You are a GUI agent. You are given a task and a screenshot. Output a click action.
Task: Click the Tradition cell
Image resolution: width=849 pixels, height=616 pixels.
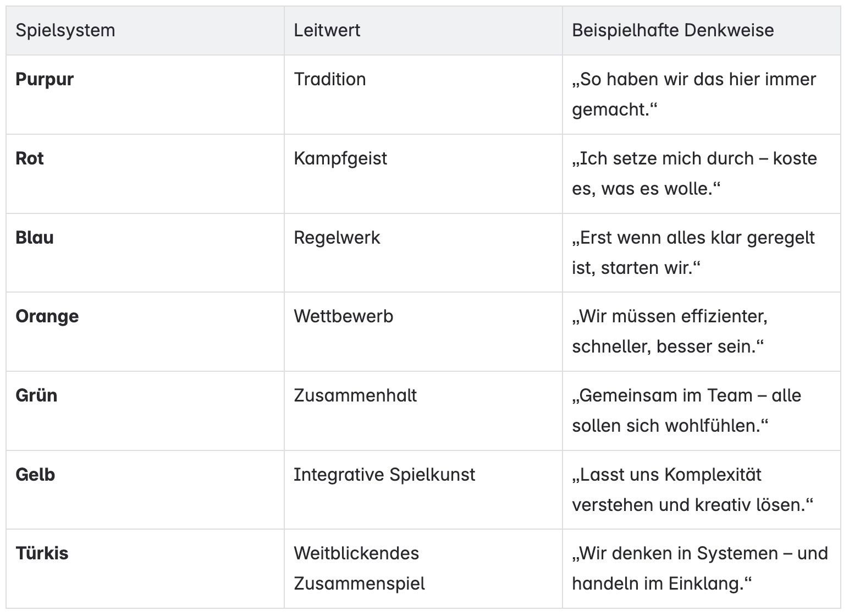[x=329, y=79]
